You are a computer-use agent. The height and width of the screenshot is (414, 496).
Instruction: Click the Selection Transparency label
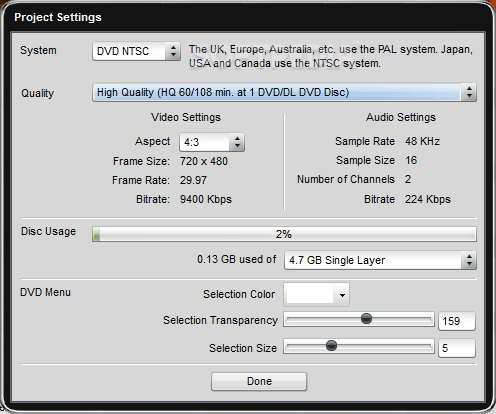click(220, 320)
